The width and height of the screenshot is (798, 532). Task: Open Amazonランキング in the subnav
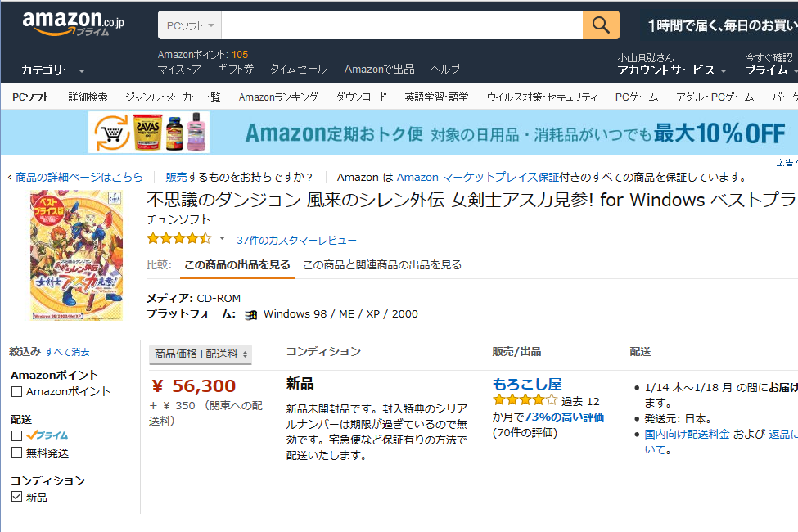point(278,97)
